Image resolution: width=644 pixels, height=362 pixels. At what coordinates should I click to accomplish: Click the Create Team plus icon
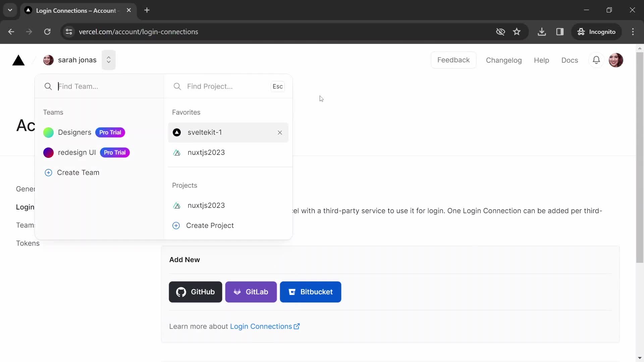48,172
